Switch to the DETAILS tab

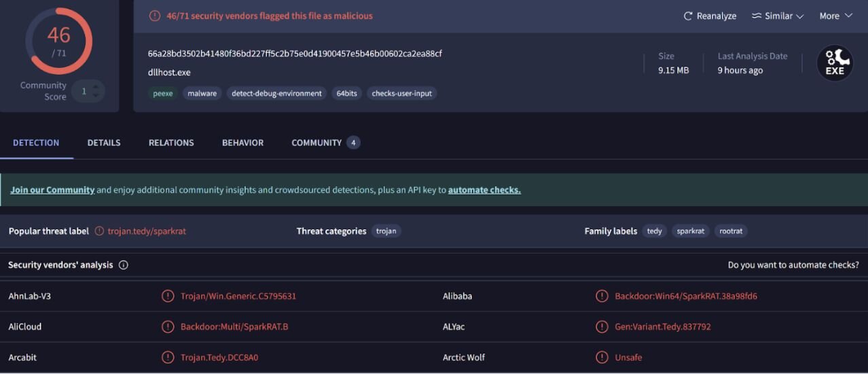click(x=104, y=143)
